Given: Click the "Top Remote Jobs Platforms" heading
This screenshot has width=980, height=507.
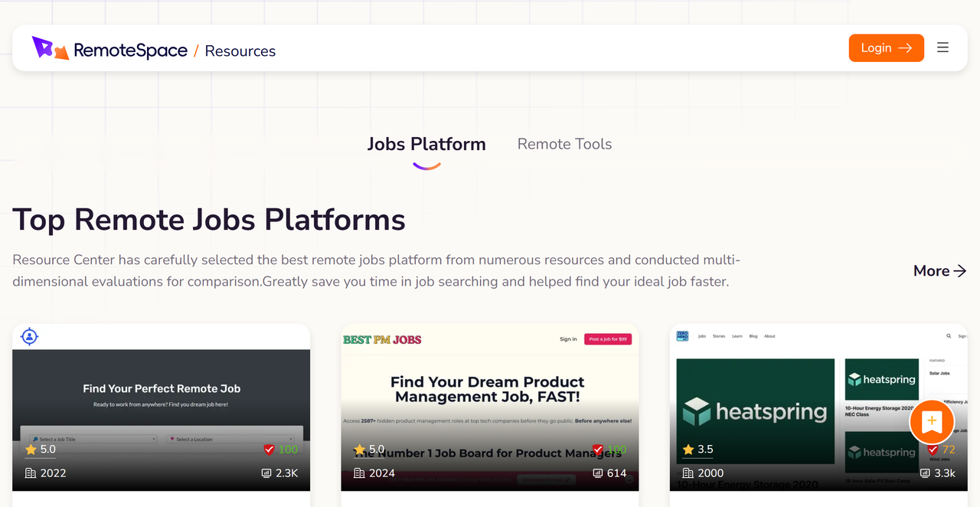Looking at the screenshot, I should point(209,220).
